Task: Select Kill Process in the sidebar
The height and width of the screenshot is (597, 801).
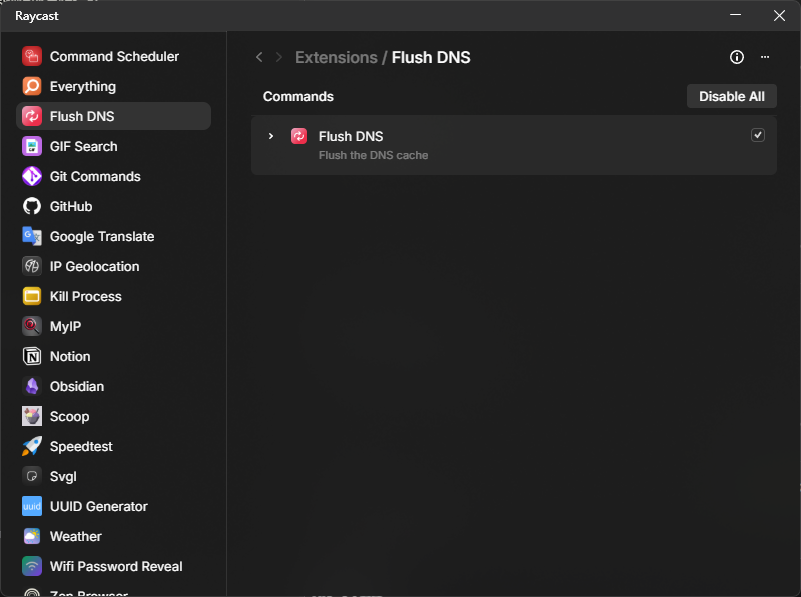Action: tap(85, 297)
